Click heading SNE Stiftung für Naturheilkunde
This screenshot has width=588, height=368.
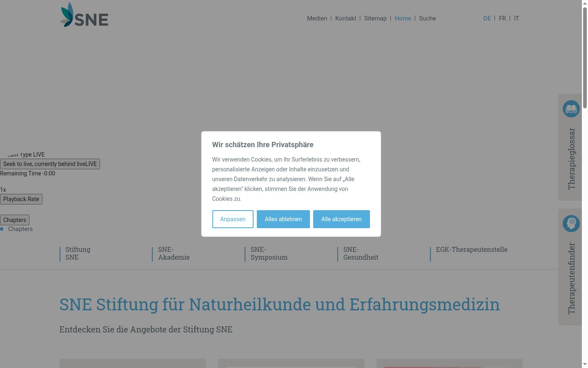pos(280,305)
